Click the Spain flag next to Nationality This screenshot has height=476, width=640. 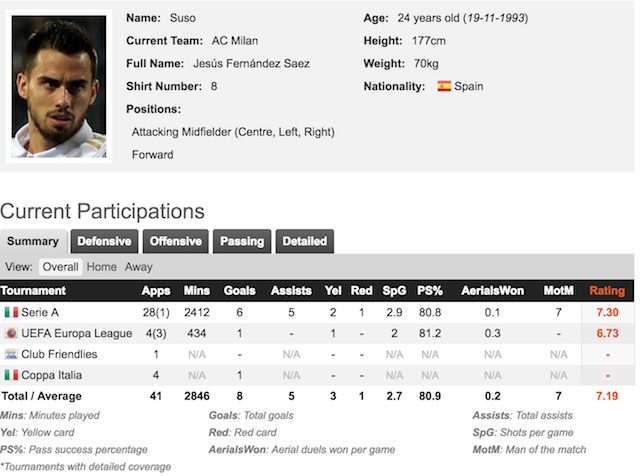444,87
